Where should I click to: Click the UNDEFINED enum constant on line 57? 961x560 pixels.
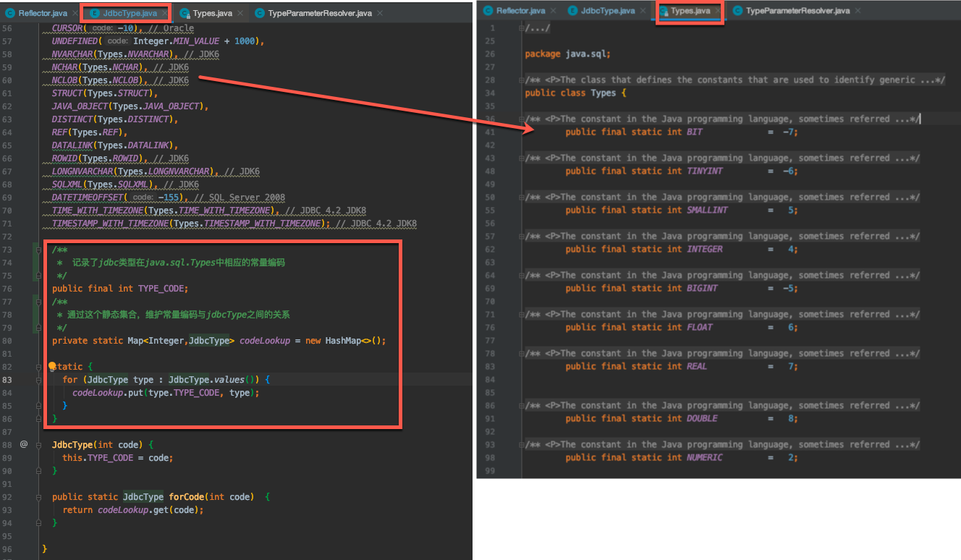click(x=75, y=41)
